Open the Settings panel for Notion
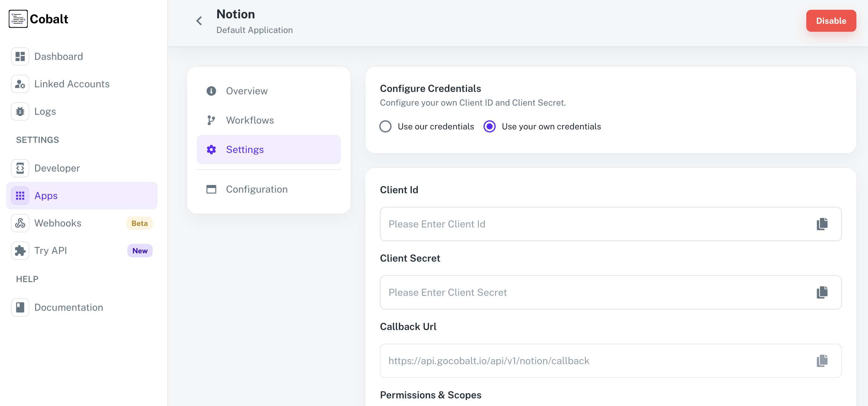 245,150
